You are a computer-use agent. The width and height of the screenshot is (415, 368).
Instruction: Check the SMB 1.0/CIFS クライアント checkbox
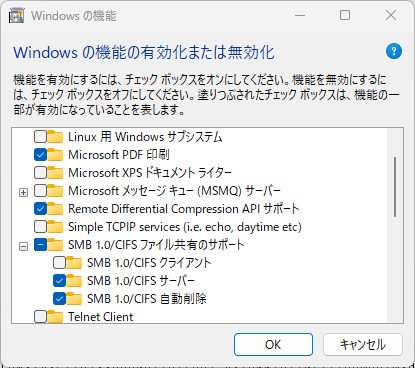click(59, 263)
